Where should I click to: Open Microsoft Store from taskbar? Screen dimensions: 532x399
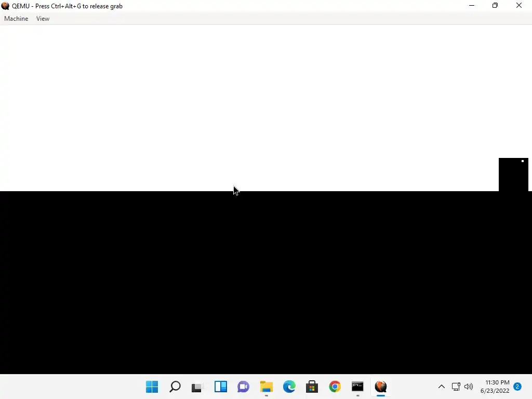coord(312,387)
